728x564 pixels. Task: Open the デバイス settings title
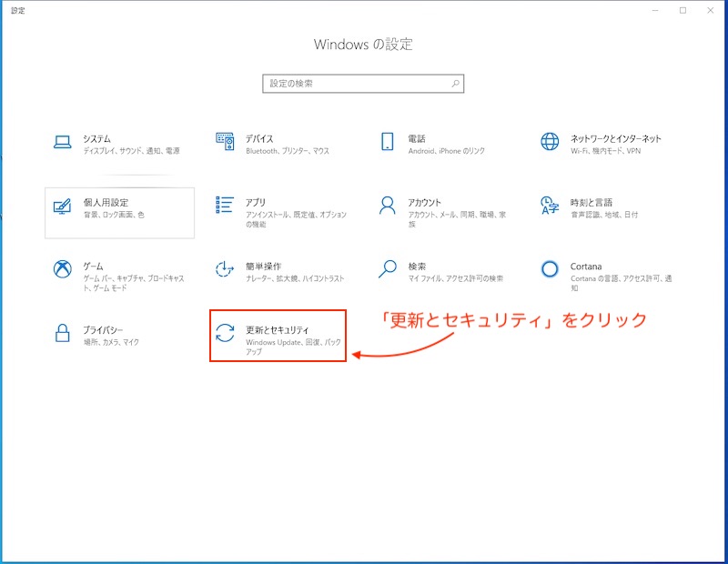coord(259,139)
